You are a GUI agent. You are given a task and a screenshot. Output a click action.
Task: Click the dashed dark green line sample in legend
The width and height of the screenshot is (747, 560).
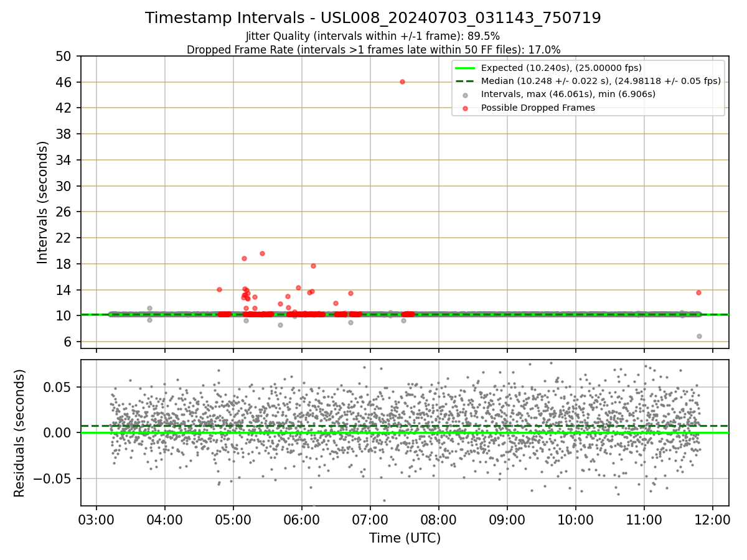tap(466, 81)
